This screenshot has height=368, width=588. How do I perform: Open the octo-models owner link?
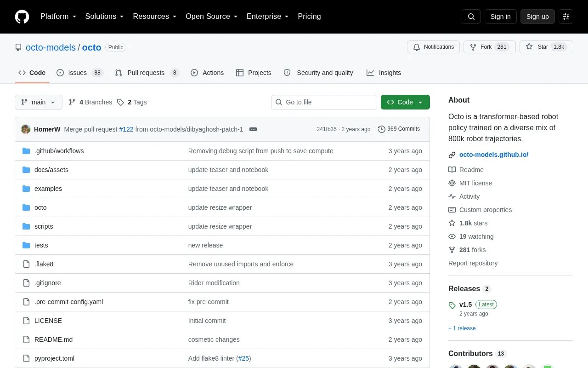pos(51,47)
